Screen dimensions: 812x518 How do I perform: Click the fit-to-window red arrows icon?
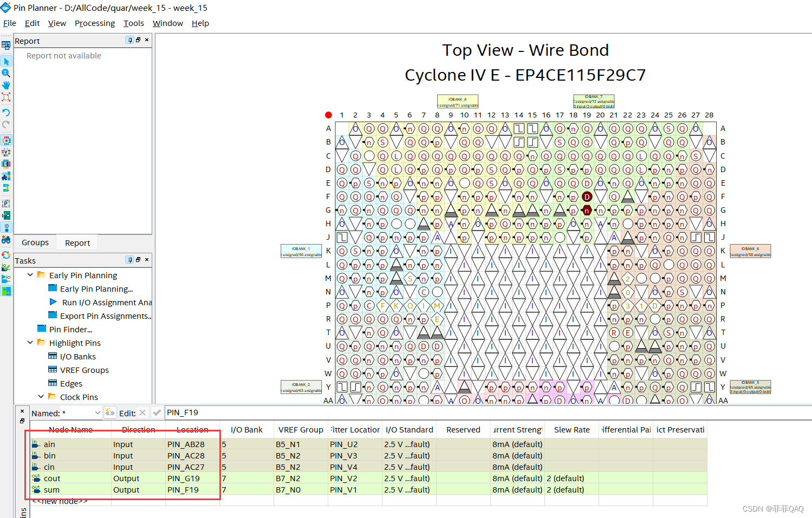(x=6, y=97)
